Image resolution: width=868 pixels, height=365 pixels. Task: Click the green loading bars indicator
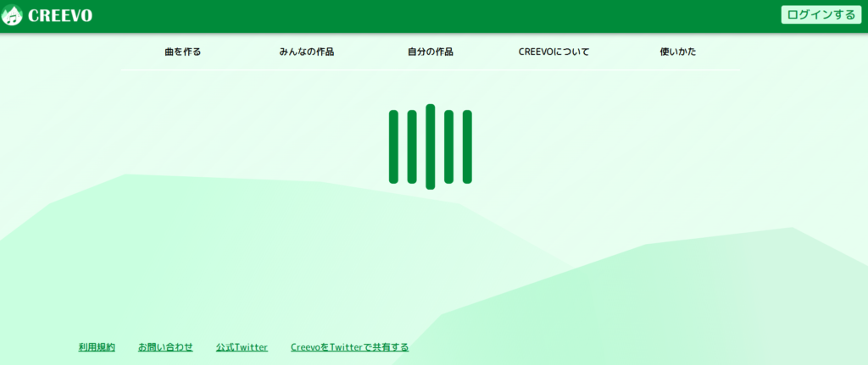[430, 147]
